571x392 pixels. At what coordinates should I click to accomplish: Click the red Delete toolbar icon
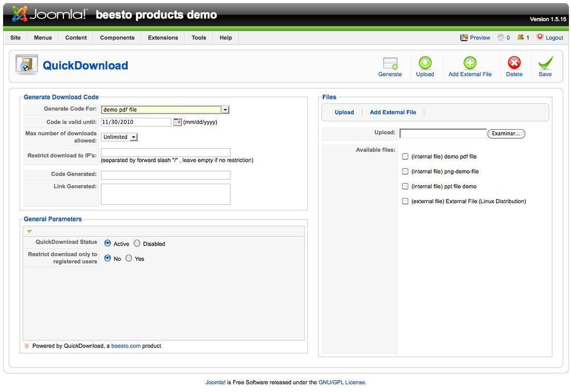[514, 63]
